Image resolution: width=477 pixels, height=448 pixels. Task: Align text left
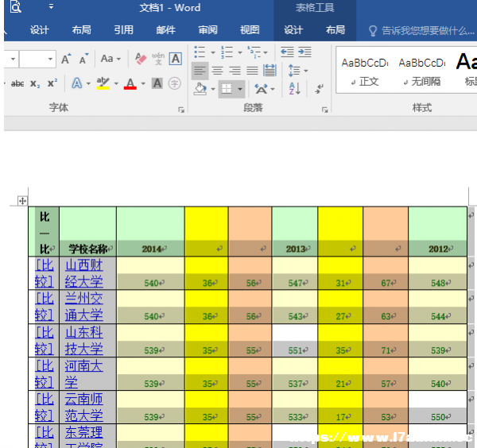(x=200, y=71)
